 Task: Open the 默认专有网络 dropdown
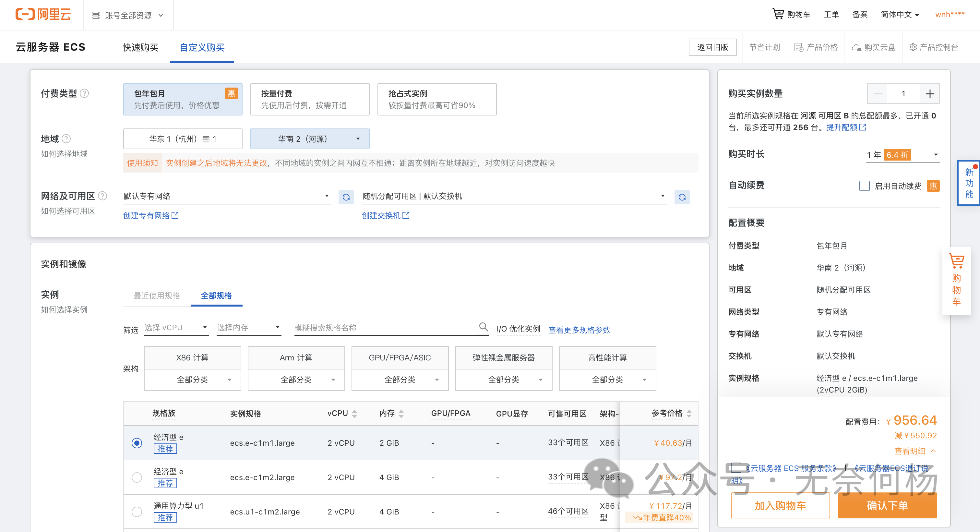[x=227, y=196]
